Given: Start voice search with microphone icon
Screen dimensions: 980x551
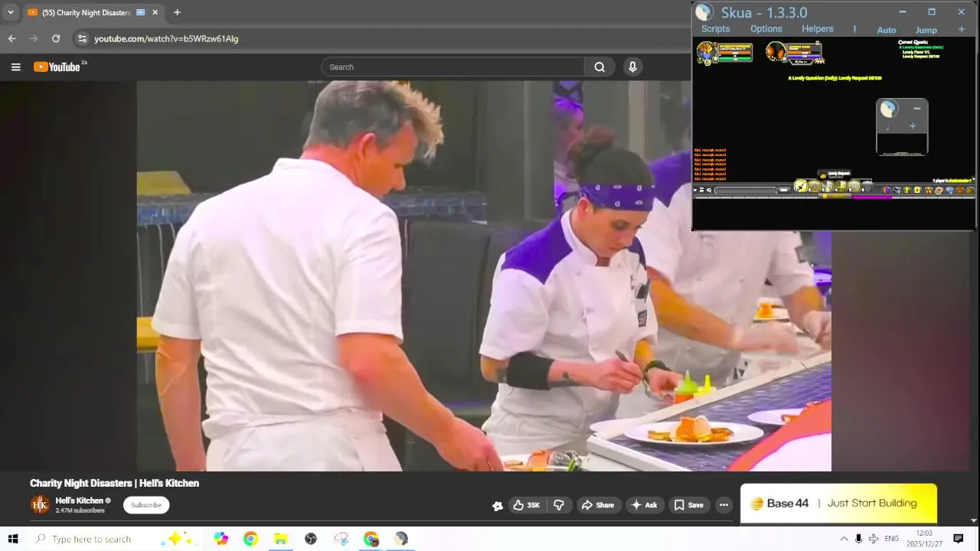Looking at the screenshot, I should coord(632,67).
